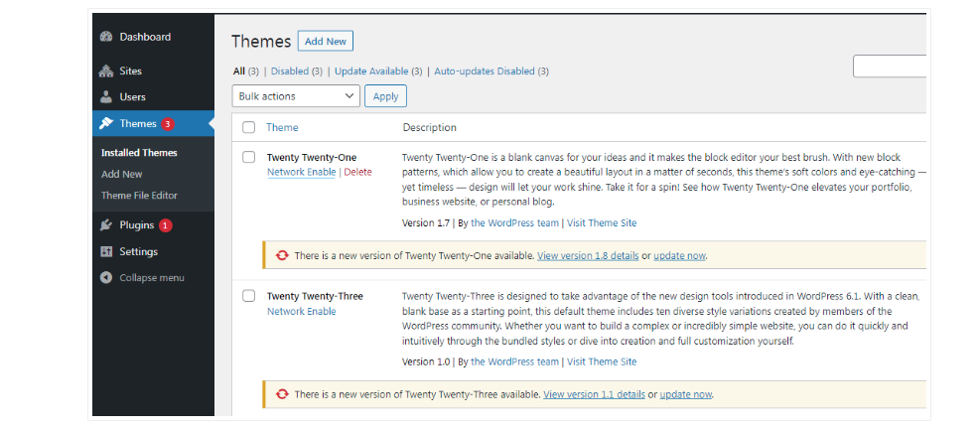
Task: Click the Twenty Twenty-One theme name
Action: 312,158
